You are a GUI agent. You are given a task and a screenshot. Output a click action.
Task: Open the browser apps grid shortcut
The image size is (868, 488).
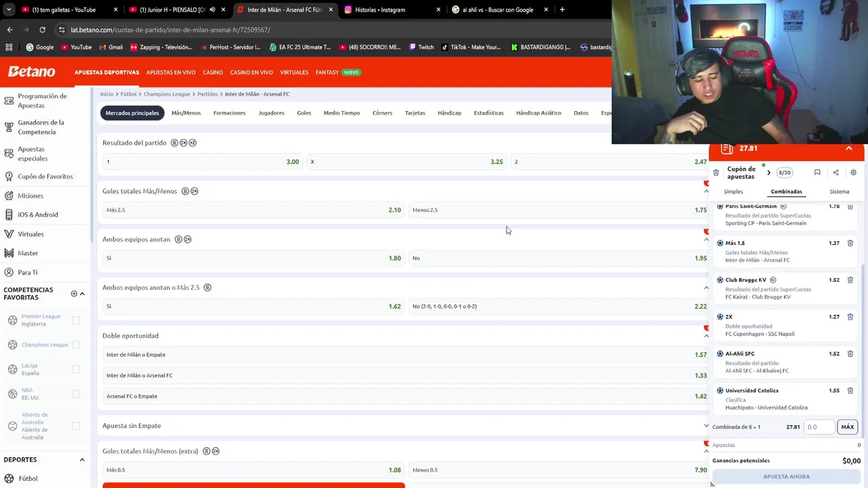point(9,47)
